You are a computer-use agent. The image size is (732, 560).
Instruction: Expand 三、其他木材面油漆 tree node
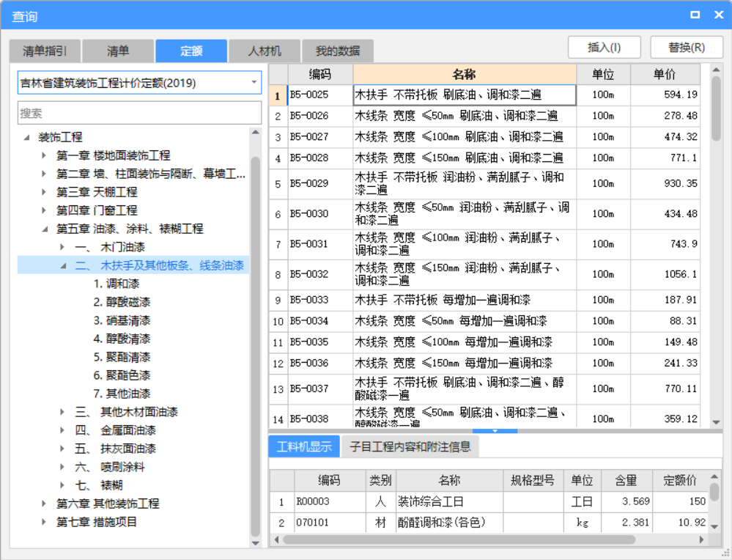(x=63, y=412)
